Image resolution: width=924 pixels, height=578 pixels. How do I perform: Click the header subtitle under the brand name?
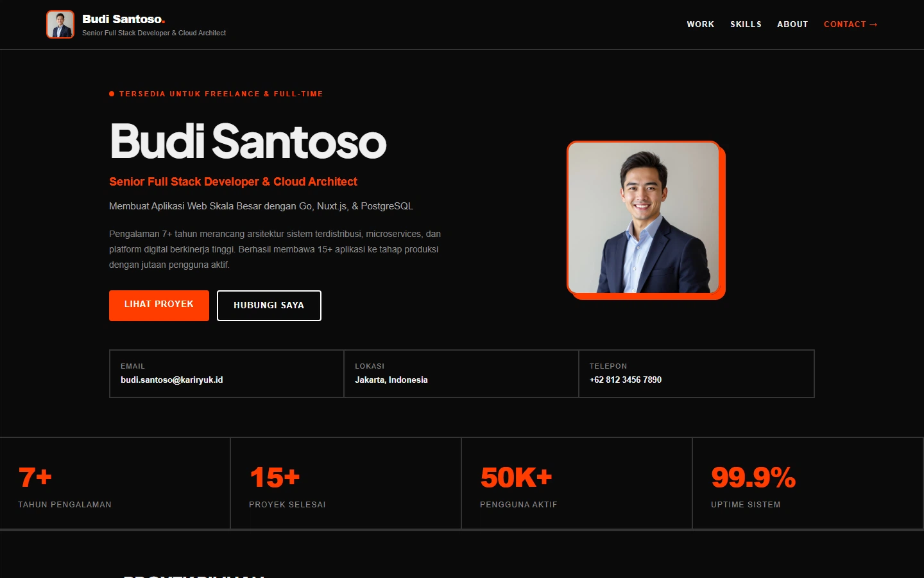click(x=154, y=33)
